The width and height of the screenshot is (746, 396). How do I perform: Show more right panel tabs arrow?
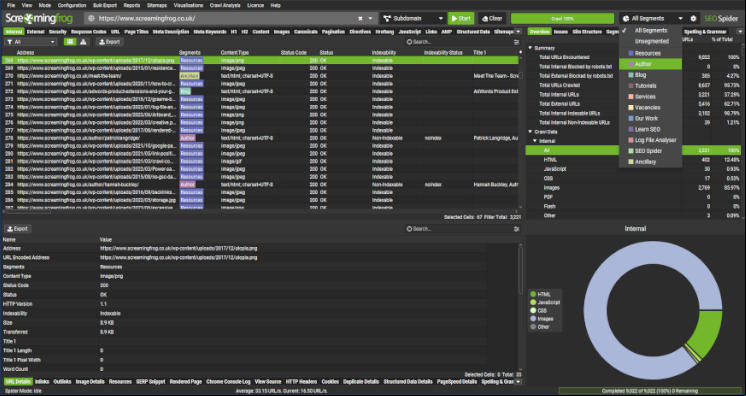point(740,32)
